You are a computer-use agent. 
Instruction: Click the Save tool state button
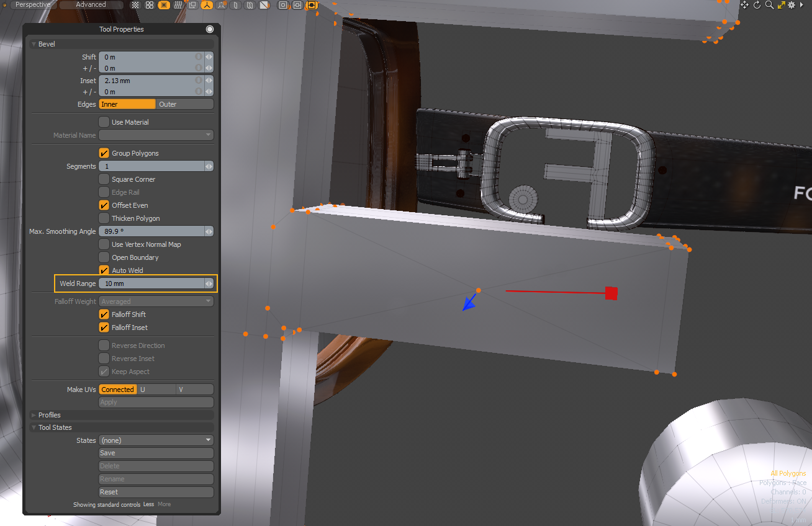[156, 453]
